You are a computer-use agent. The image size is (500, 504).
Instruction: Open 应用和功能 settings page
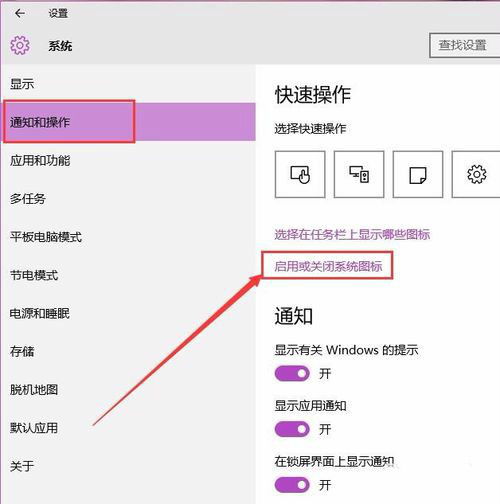pyautogui.click(x=40, y=161)
